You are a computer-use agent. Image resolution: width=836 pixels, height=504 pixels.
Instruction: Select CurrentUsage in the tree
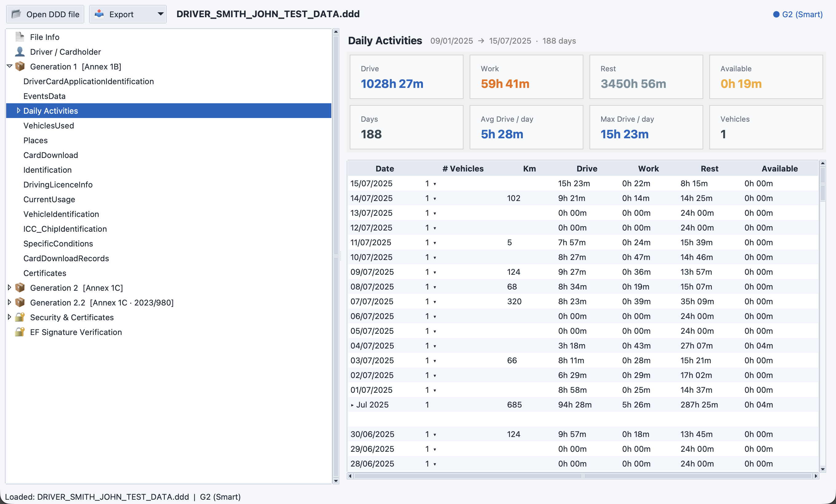click(49, 199)
